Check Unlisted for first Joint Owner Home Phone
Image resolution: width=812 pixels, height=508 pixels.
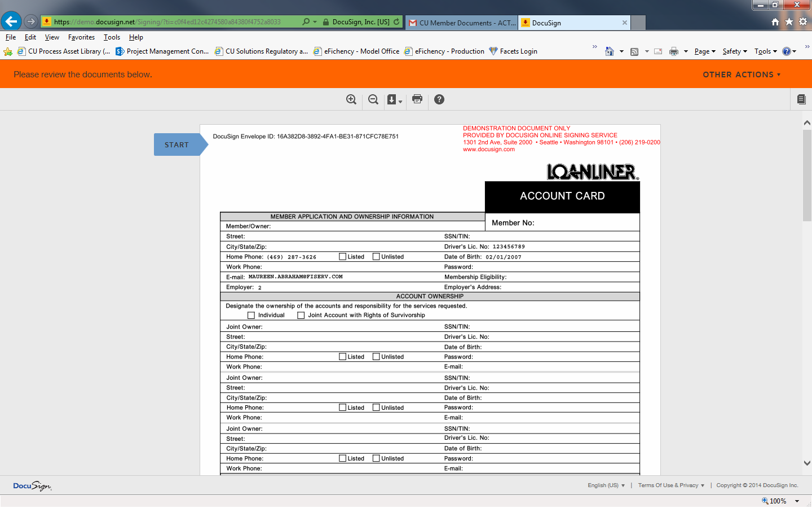pos(376,357)
